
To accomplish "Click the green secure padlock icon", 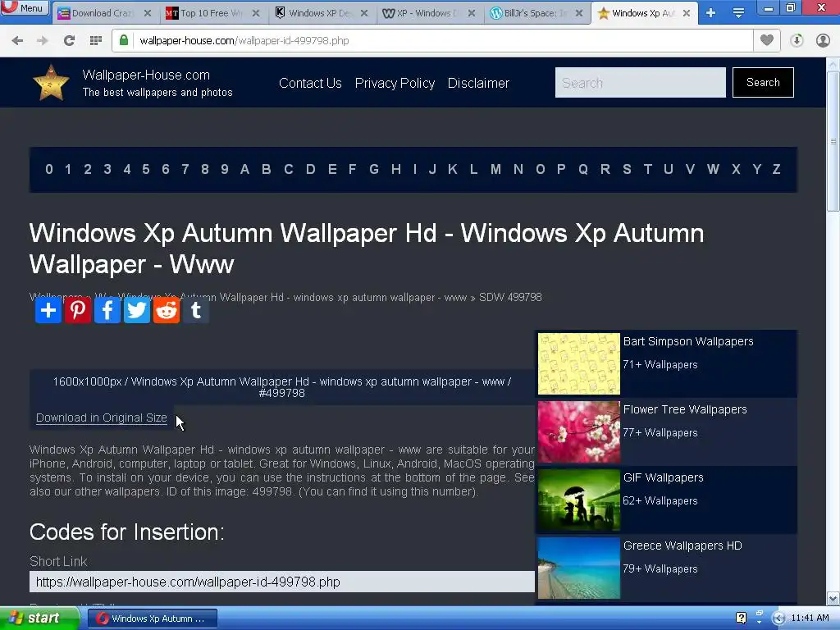I will [124, 40].
